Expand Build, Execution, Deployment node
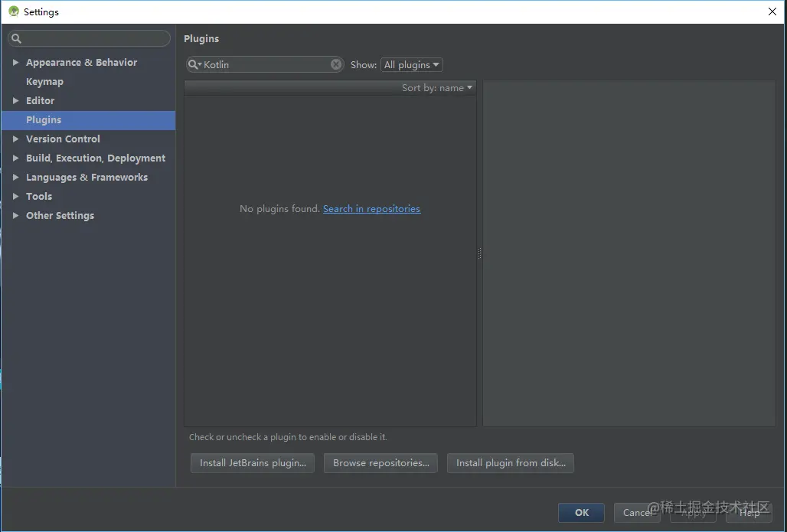This screenshot has width=787, height=532. (15, 158)
